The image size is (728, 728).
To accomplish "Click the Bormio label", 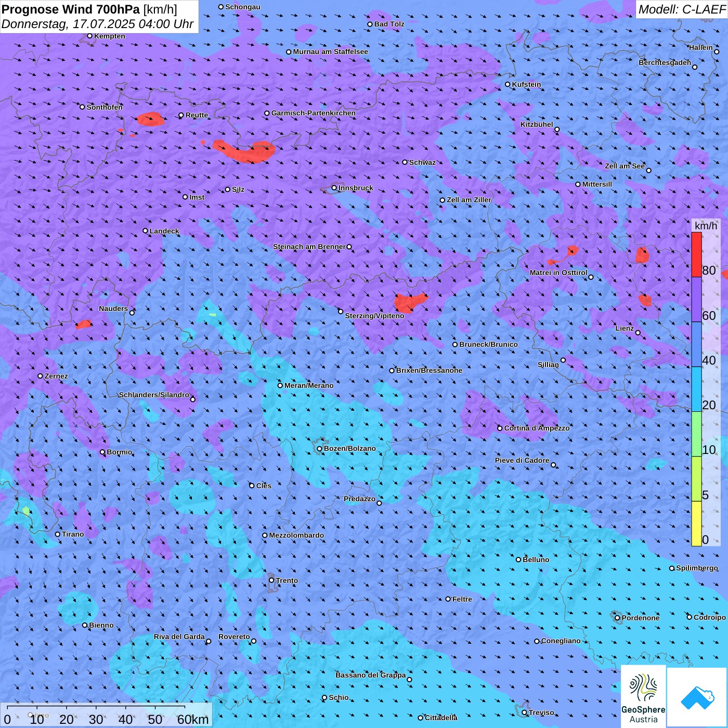I will click(x=119, y=452).
